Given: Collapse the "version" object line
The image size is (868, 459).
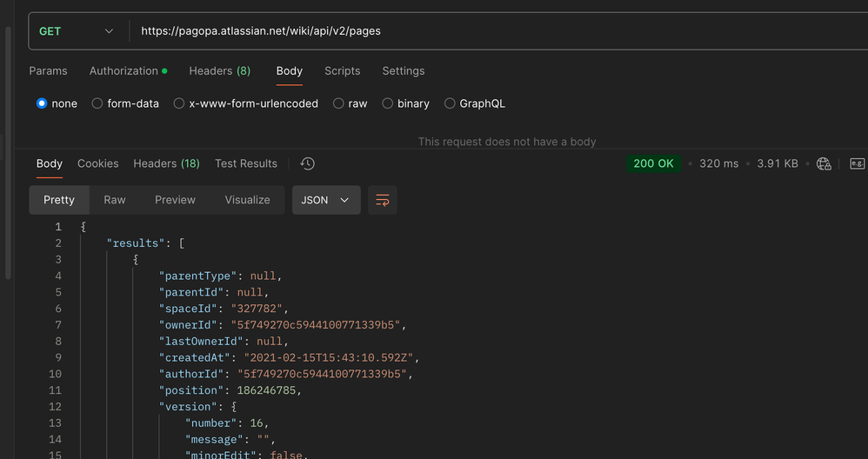Looking at the screenshot, I should click(x=197, y=407).
